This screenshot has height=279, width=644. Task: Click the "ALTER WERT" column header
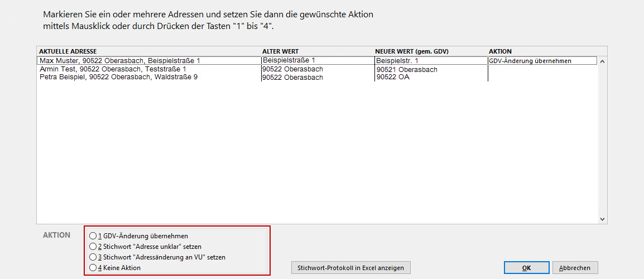tap(280, 51)
